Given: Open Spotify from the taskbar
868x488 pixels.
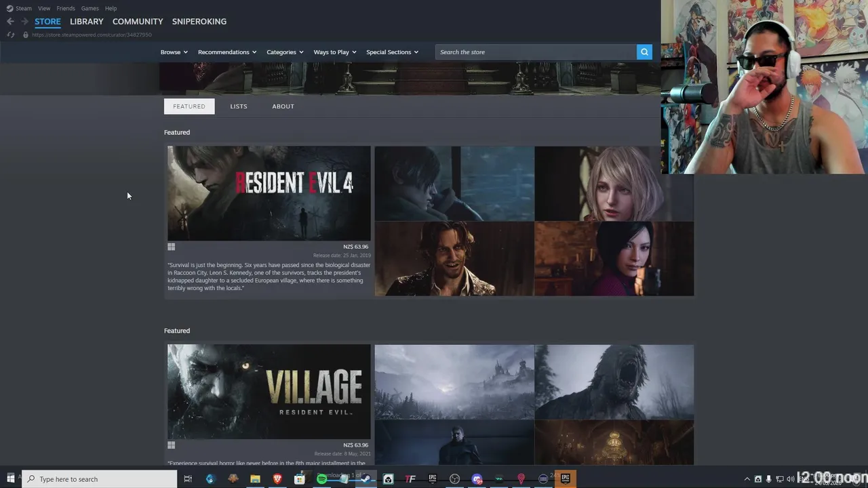Looking at the screenshot, I should (321, 479).
